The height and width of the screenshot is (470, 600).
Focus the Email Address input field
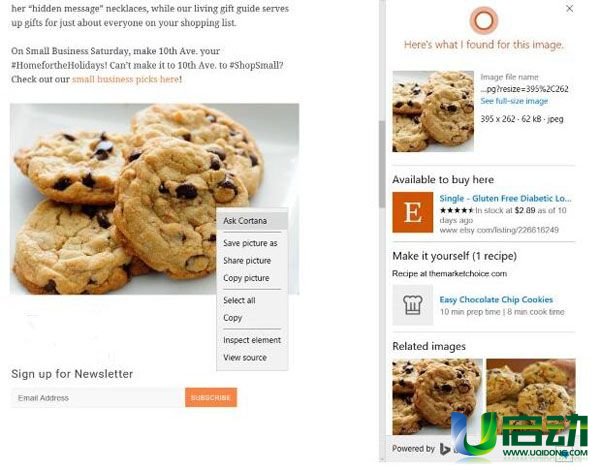tap(98, 398)
